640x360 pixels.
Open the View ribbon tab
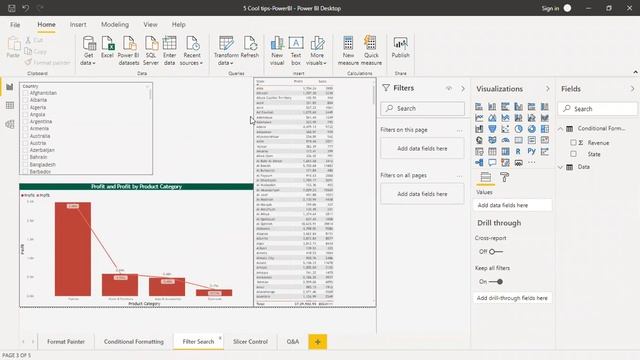(x=150, y=24)
